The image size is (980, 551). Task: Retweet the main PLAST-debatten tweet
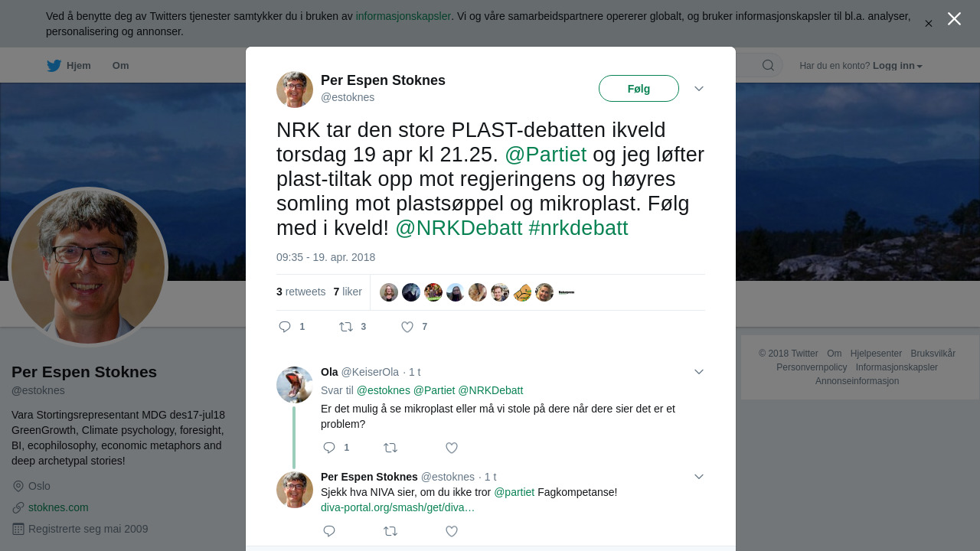(346, 327)
